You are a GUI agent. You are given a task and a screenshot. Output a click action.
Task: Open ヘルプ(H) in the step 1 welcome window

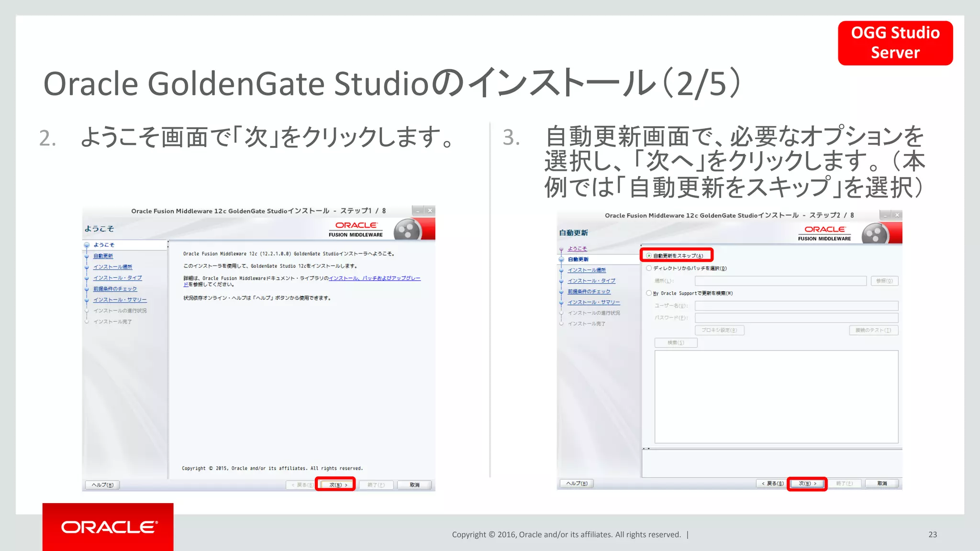point(102,485)
